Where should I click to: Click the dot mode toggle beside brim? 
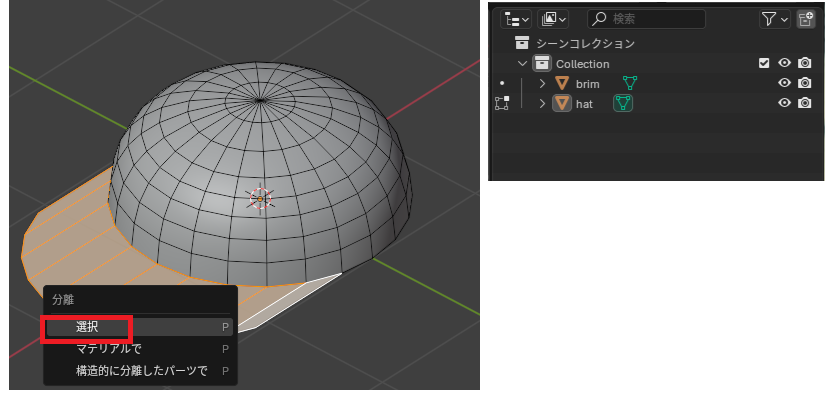(x=502, y=83)
